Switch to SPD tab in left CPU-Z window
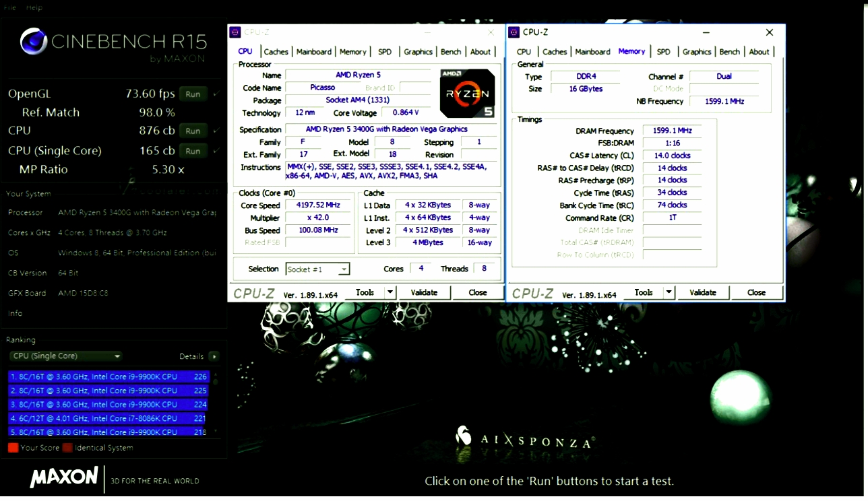 (385, 52)
